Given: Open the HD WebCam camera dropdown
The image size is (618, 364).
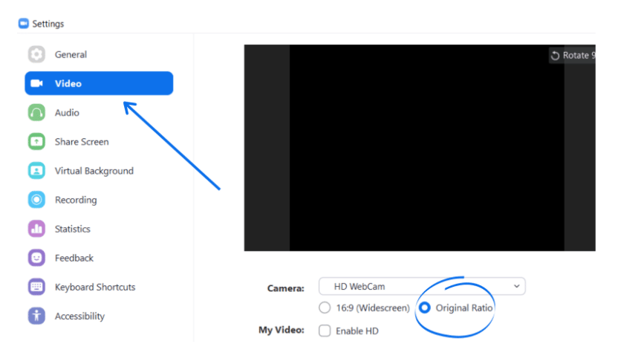Looking at the screenshot, I should pos(422,286).
